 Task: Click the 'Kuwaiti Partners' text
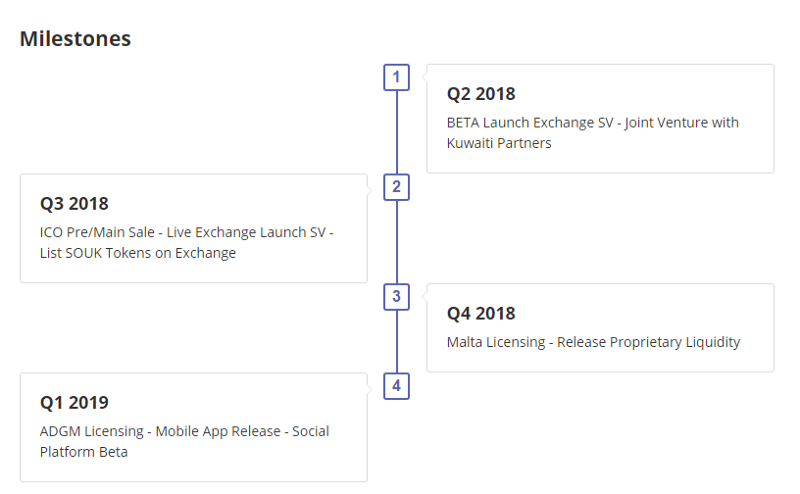click(499, 143)
